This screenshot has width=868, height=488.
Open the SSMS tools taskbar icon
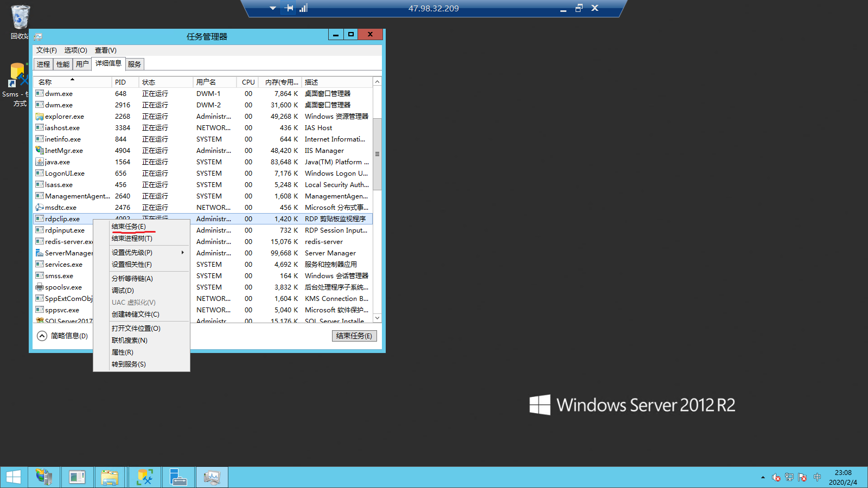coord(145,477)
